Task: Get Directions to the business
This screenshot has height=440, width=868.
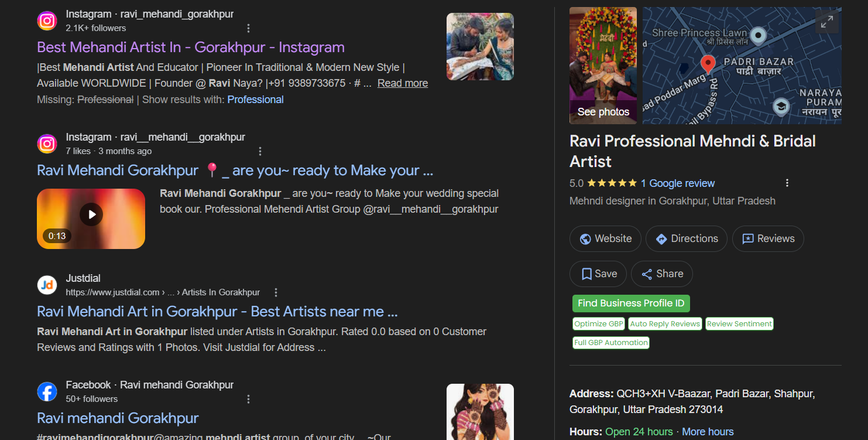Action: (x=687, y=239)
